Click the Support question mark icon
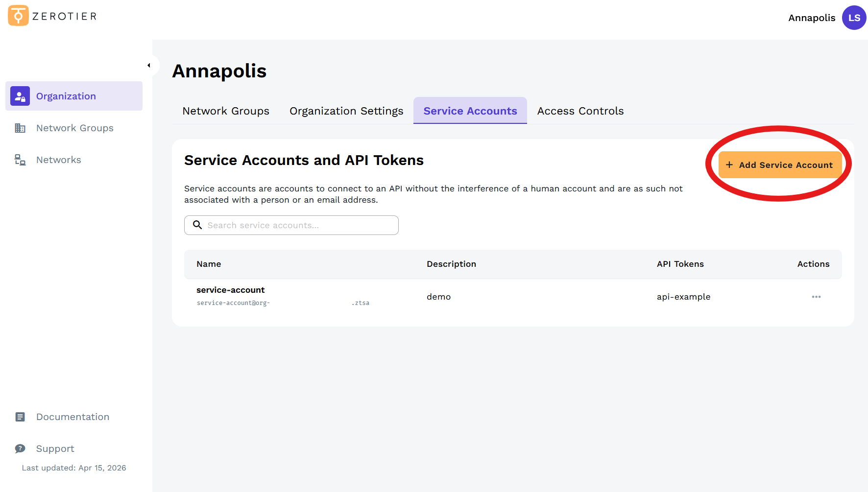The height and width of the screenshot is (492, 868). click(x=20, y=448)
